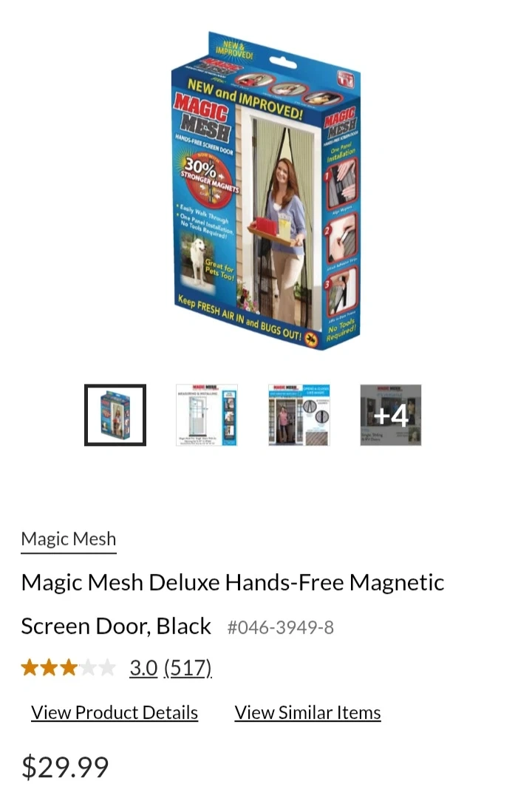Select the first thumbnail of the product box
532x798 pixels.
pyautogui.click(x=115, y=416)
